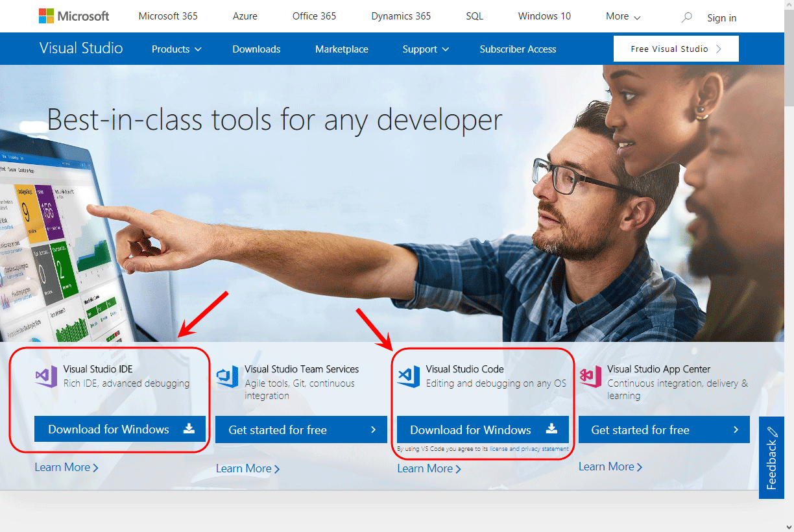Click the Visual Studio Code blue logo
This screenshot has height=532, width=794.
(x=409, y=376)
